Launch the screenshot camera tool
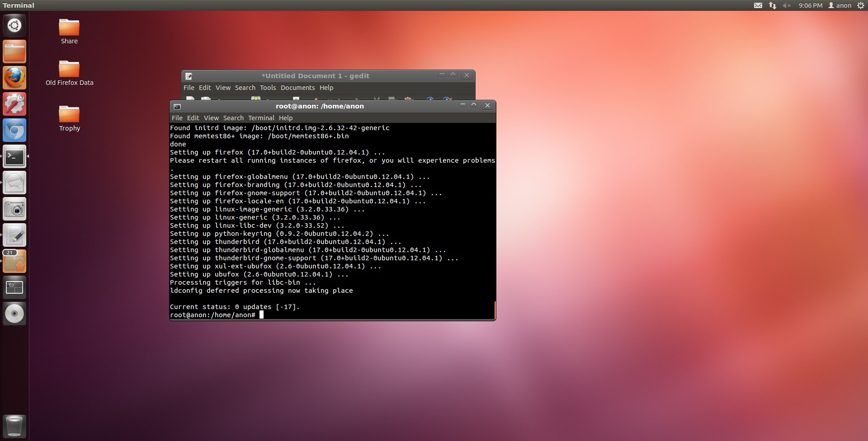Image resolution: width=868 pixels, height=441 pixels. tap(14, 209)
